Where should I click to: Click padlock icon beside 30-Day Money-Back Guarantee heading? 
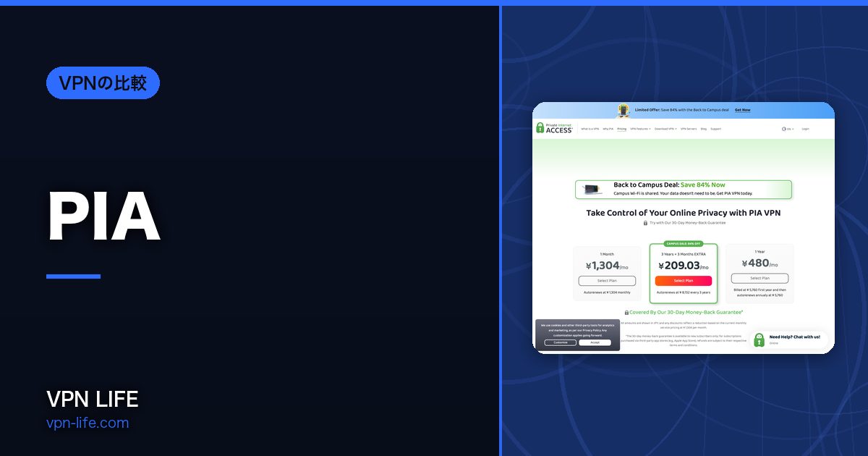coord(626,313)
